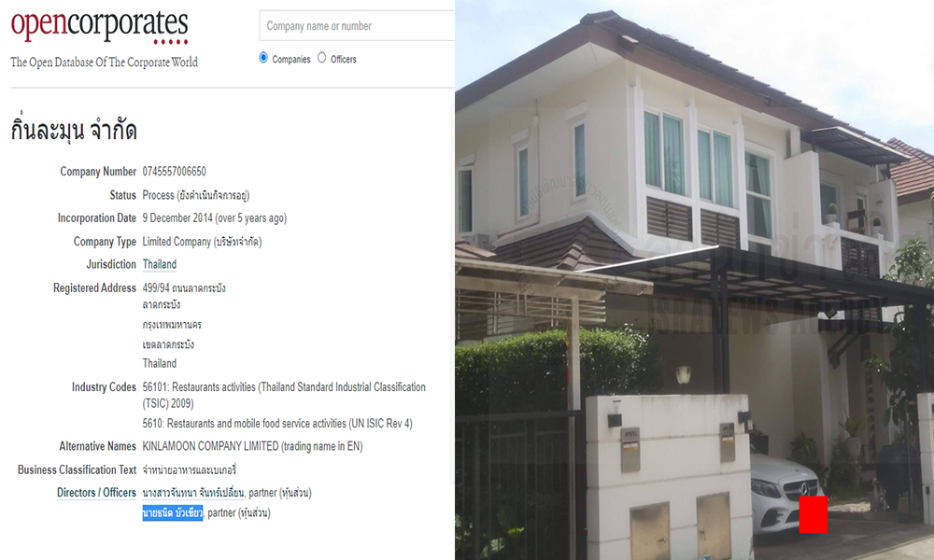Open the Thailand jurisdiction link
Image resolution: width=934 pixels, height=560 pixels.
click(159, 264)
